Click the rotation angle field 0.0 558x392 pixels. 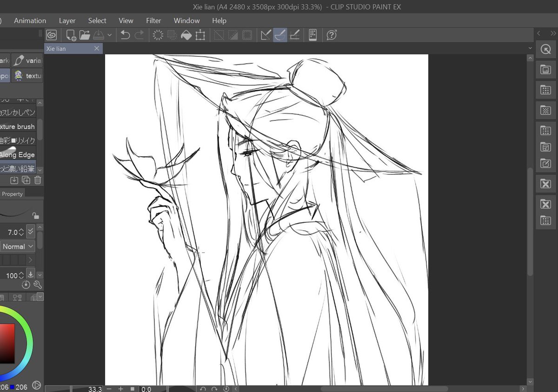pos(146,389)
